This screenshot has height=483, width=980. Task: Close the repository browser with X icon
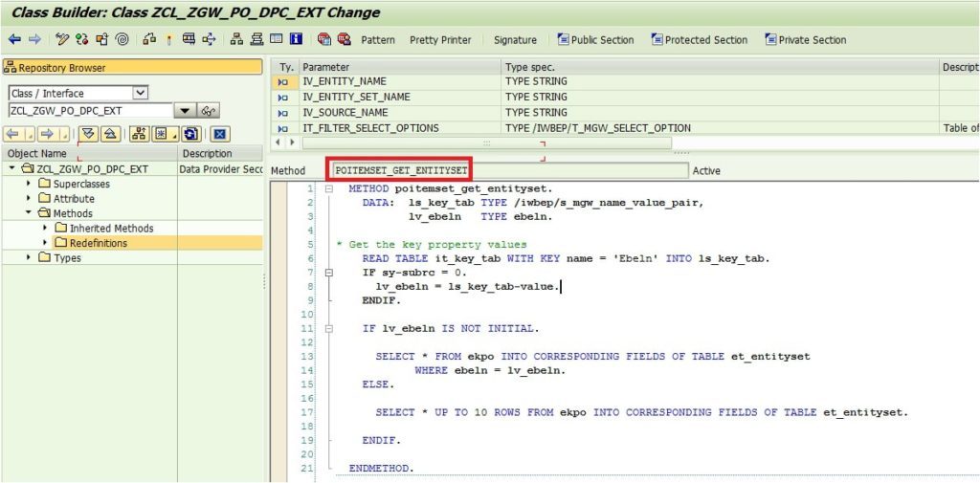[220, 134]
